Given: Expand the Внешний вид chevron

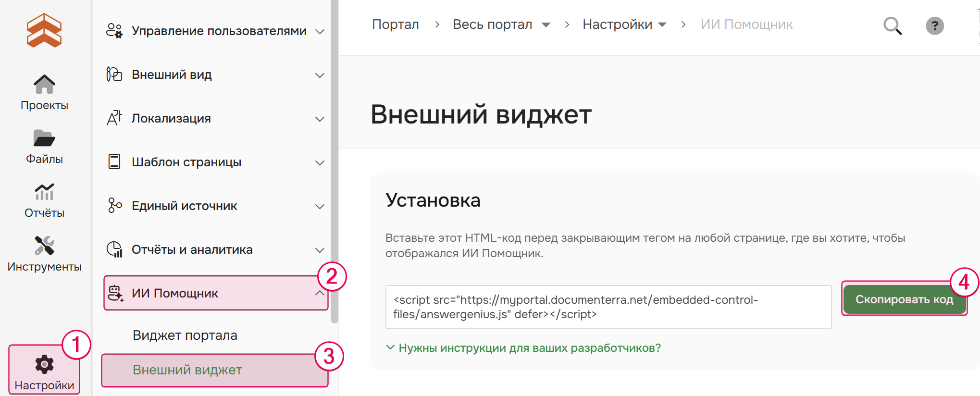Looking at the screenshot, I should point(320,75).
